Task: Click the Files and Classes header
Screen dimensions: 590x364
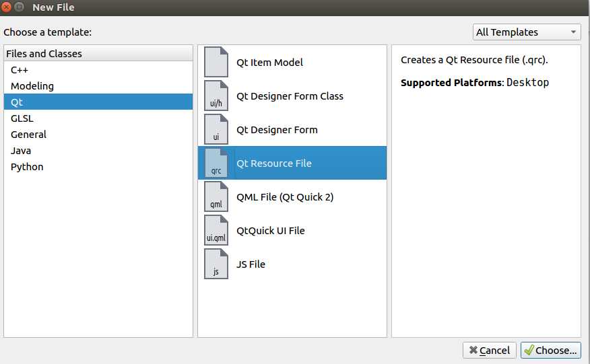Action: tap(98, 53)
